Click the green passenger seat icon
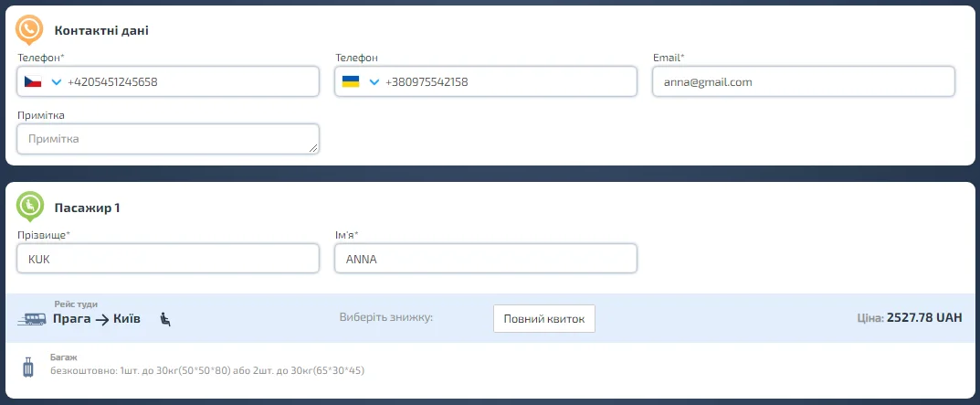Viewport: 980px width, 405px height. tap(29, 207)
